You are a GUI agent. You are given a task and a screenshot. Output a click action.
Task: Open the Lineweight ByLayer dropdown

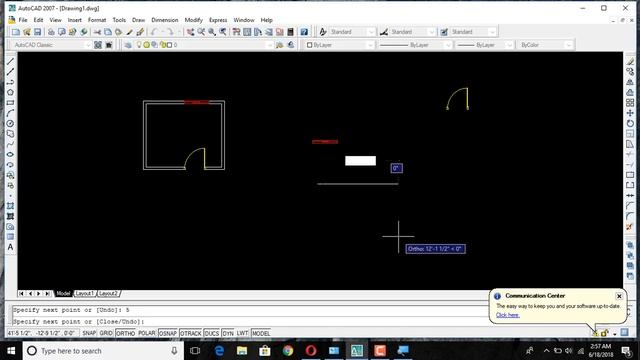pos(509,45)
